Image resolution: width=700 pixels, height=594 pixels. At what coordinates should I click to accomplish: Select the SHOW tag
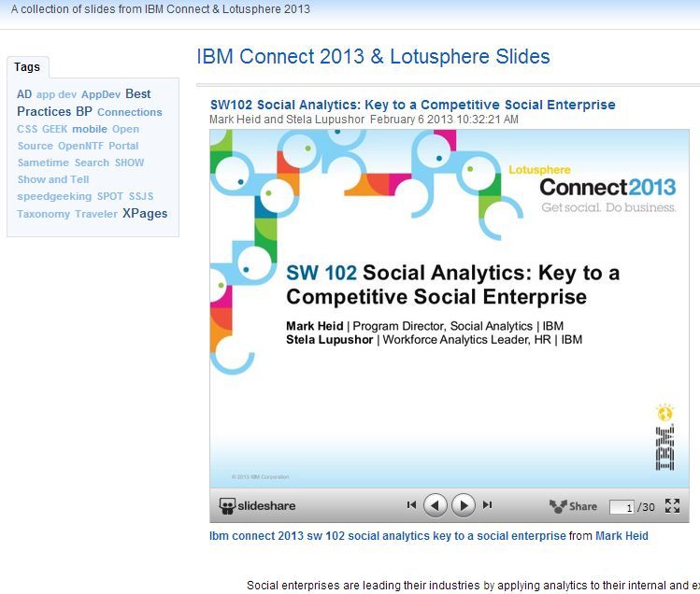(x=130, y=163)
